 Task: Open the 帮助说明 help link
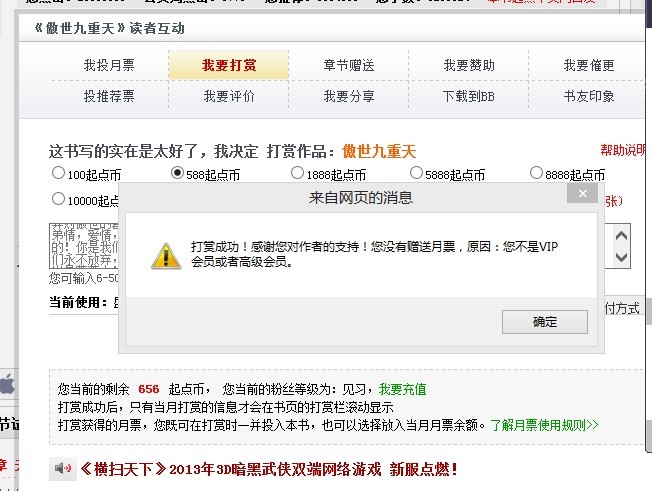623,150
